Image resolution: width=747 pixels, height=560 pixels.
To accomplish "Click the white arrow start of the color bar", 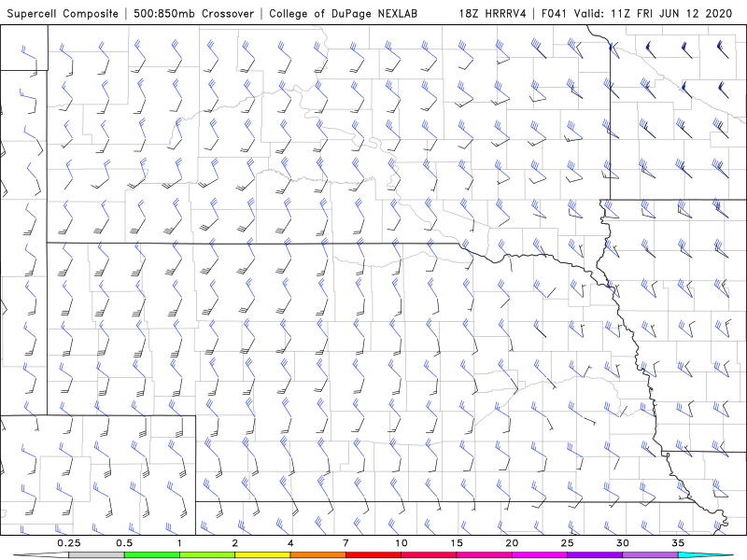I will coord(41,555).
